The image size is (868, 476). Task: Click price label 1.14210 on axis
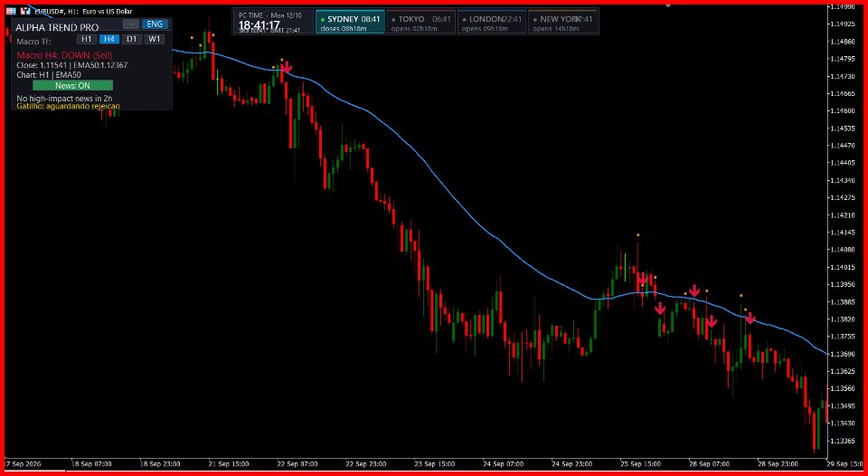coord(843,215)
